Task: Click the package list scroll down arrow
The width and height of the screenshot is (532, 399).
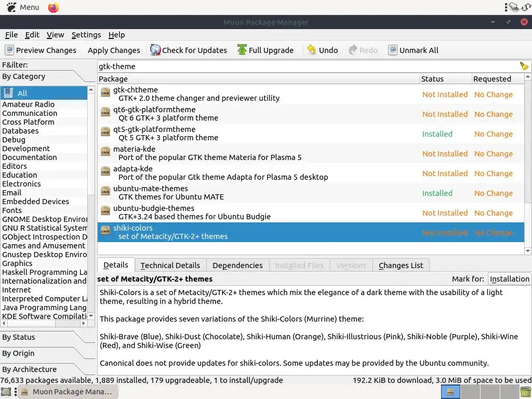Action: tap(528, 251)
